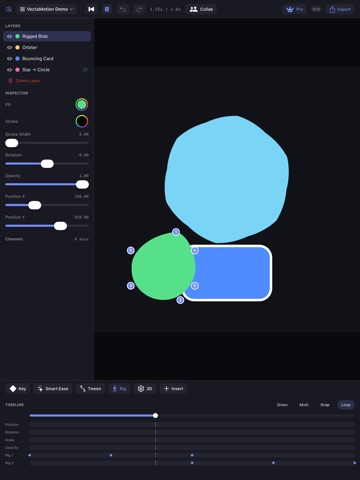Open the 3D tool button
Viewport: 360px width, 480px height.
tap(145, 389)
